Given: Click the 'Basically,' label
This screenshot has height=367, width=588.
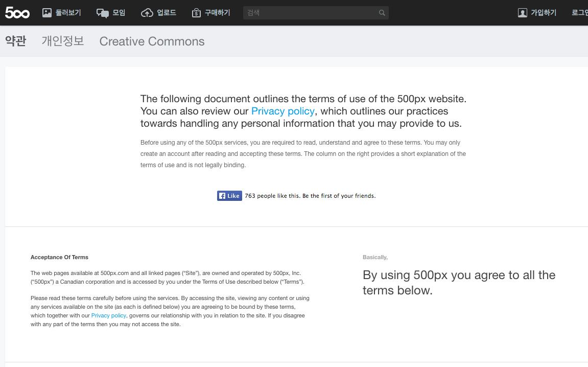Looking at the screenshot, I should pos(375,257).
